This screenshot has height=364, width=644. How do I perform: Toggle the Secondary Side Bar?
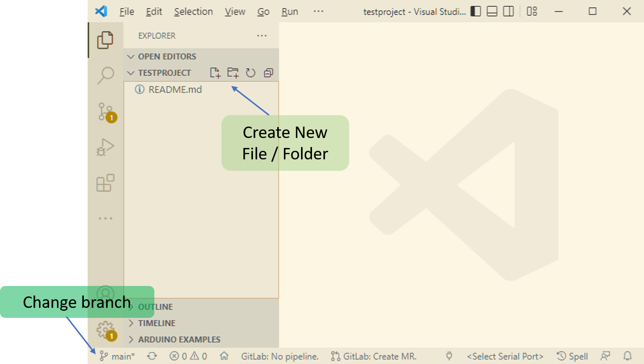point(508,11)
